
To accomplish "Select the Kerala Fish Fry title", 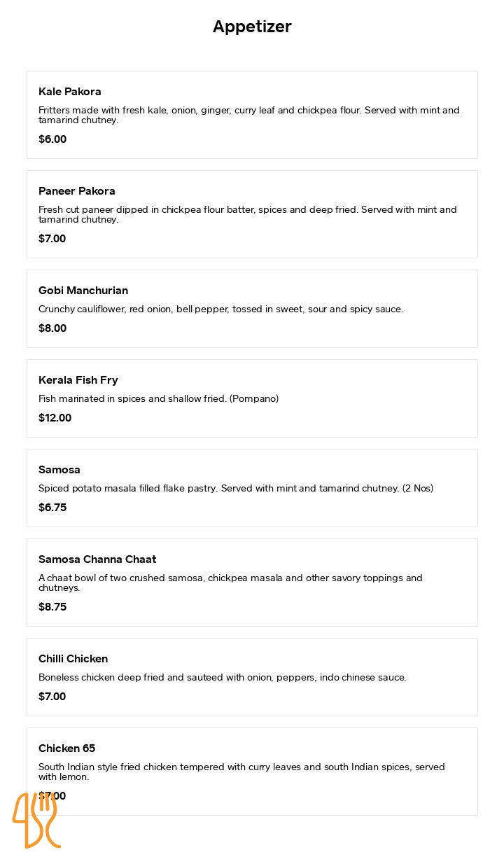I will (x=78, y=380).
